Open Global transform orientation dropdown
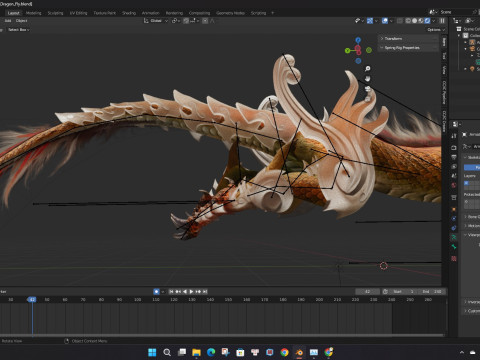Image resolution: width=480 pixels, height=360 pixels. point(156,21)
